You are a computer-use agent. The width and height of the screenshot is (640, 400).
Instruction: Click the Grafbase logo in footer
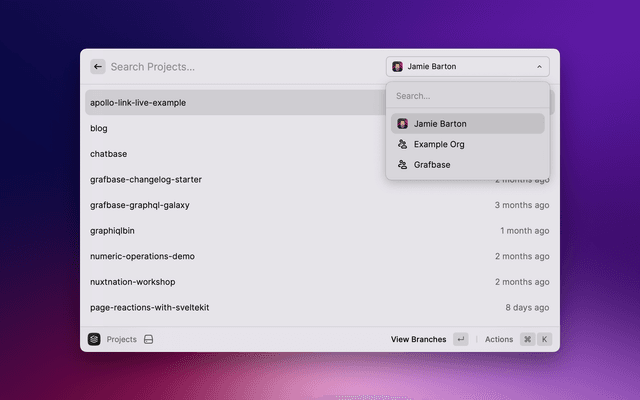[x=94, y=339]
